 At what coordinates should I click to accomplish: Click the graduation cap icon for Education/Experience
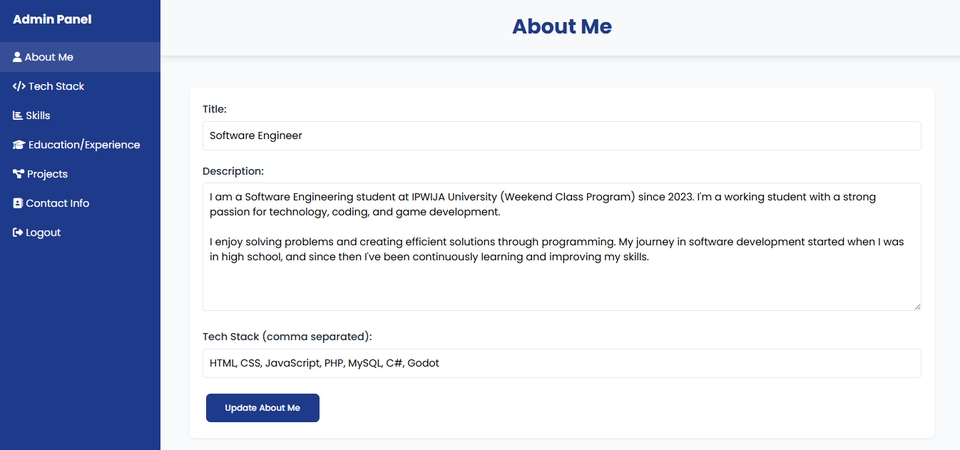[x=19, y=144]
